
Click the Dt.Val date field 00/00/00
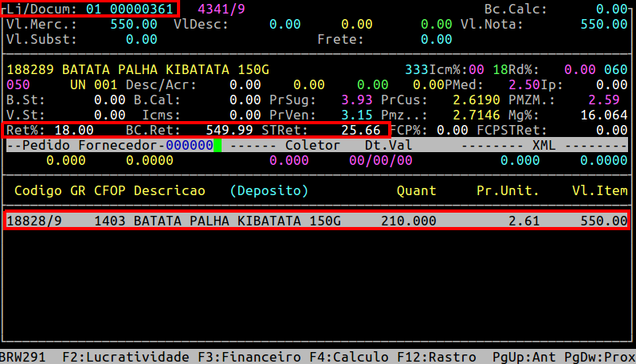click(x=381, y=160)
